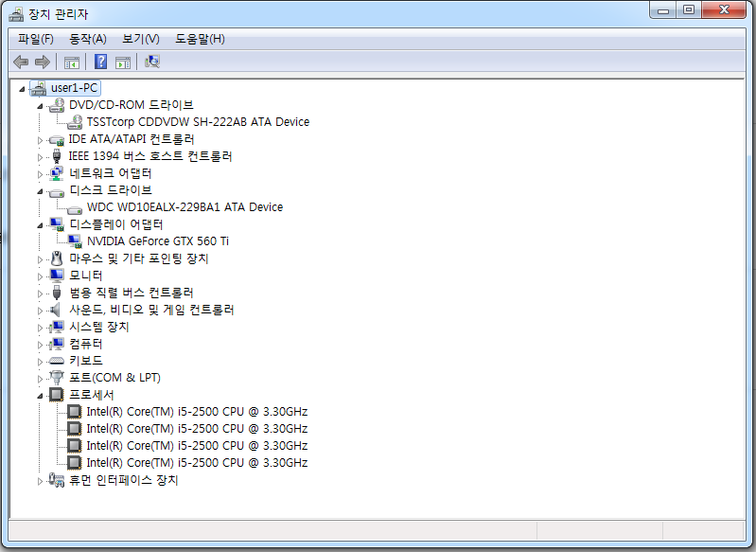Select WDC WD10EALX-229BA1 ATA Device

185,207
